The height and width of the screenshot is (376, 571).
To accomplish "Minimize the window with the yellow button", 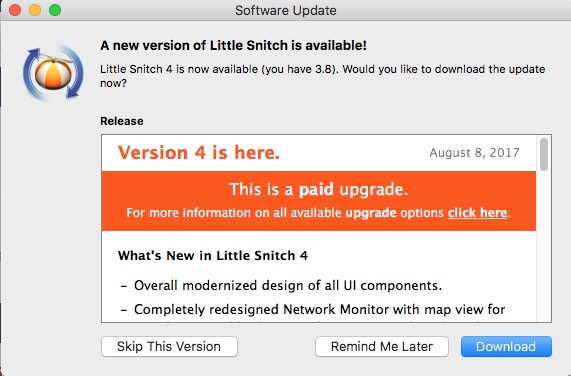I will click(35, 10).
